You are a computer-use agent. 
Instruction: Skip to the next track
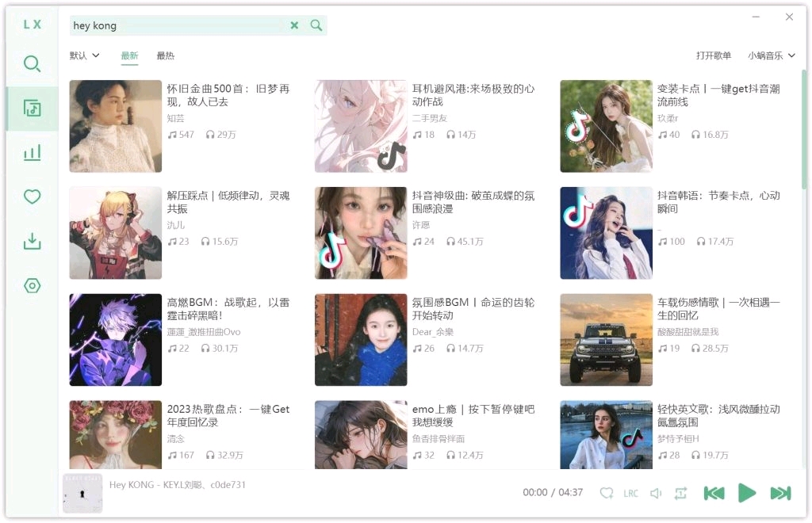pos(780,493)
